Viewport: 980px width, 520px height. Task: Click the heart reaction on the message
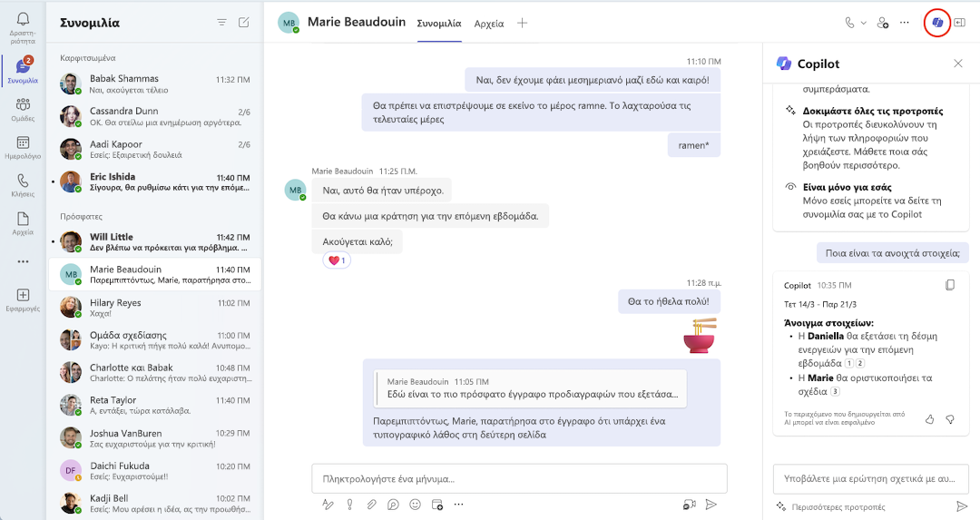pos(337,260)
